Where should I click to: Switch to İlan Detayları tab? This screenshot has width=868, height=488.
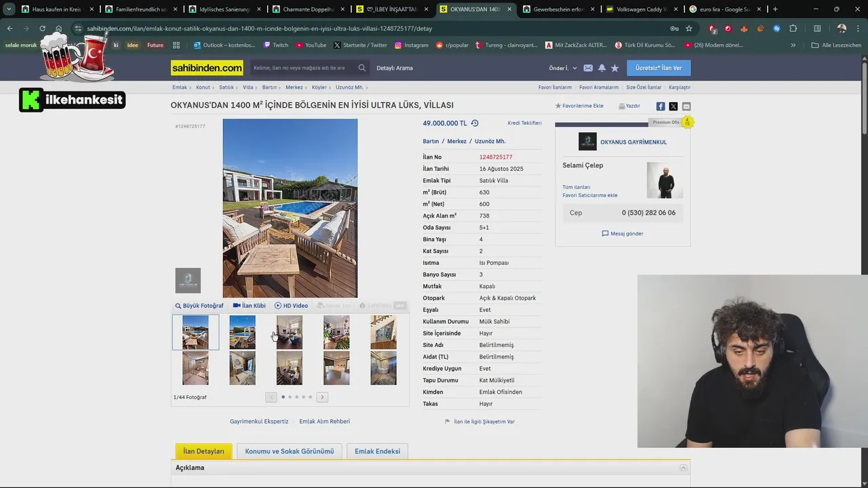click(203, 451)
